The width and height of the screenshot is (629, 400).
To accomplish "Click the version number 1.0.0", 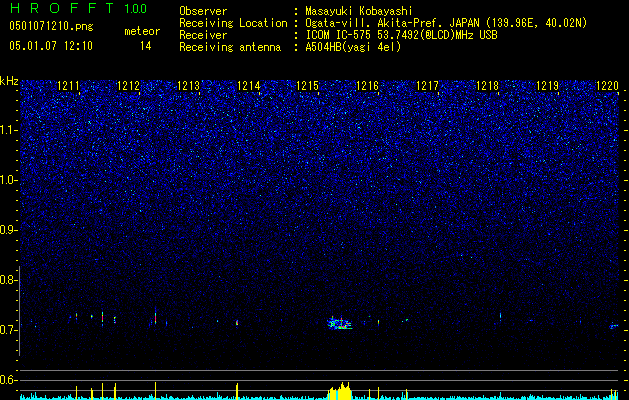I will 136,8.
